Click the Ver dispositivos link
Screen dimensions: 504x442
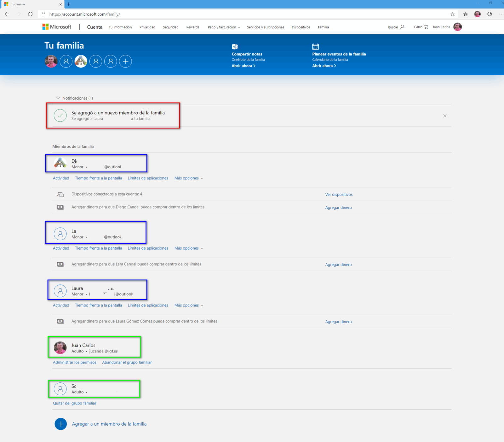pyautogui.click(x=339, y=195)
